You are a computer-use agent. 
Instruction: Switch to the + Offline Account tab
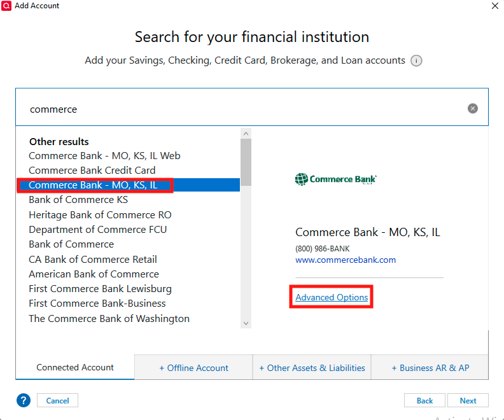point(193,367)
